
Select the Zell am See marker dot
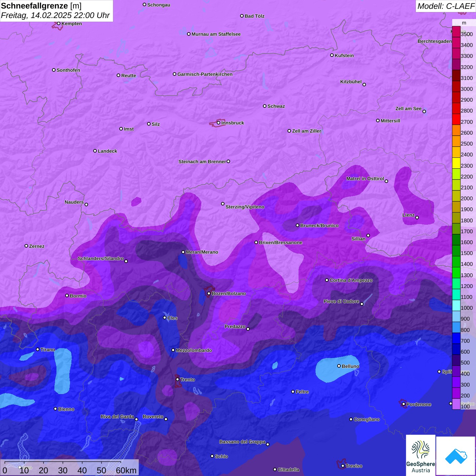[424, 112]
